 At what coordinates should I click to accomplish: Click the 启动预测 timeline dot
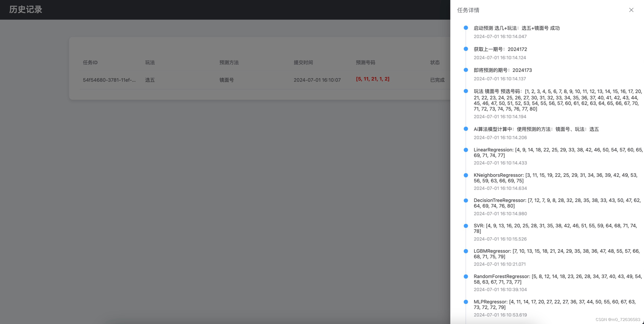click(466, 28)
